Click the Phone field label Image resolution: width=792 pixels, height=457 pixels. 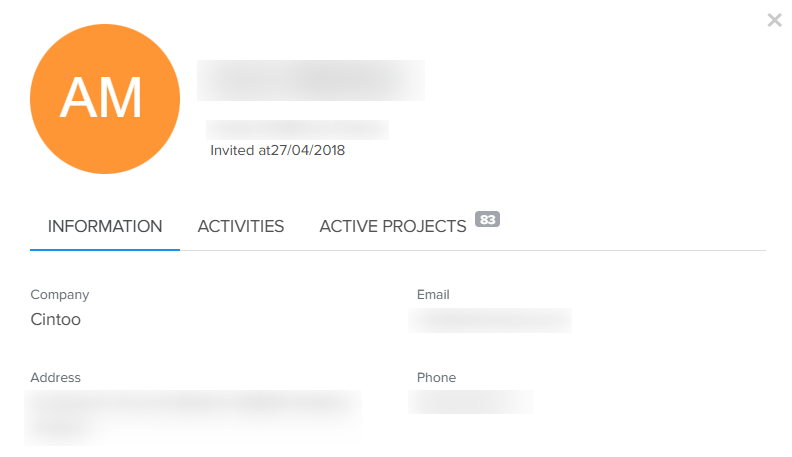click(x=436, y=378)
